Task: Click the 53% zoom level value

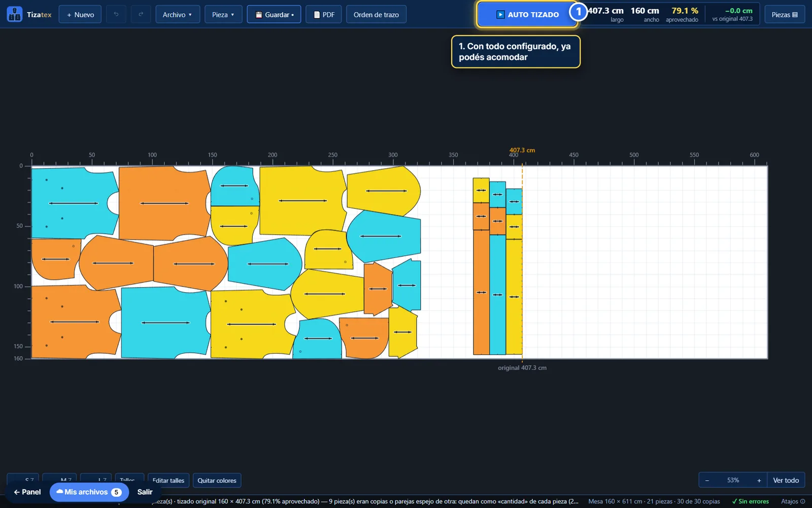Action: 733,481
